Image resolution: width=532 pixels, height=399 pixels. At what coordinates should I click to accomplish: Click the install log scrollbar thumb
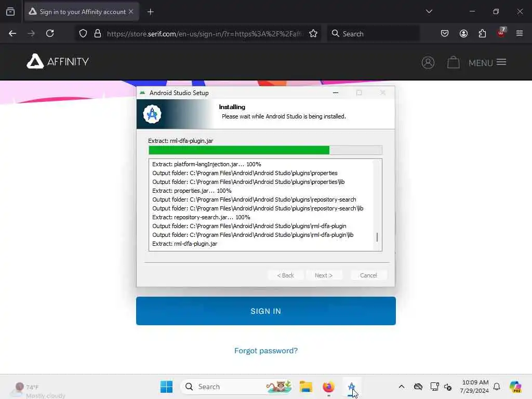coord(377,237)
